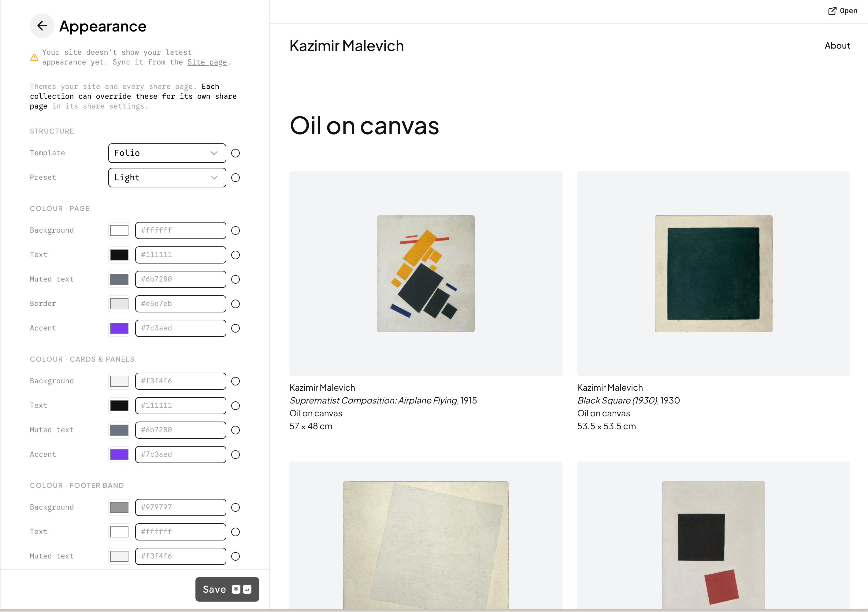Click the Oil on canvas heading
Image resolution: width=868 pixels, height=612 pixels.
tap(364, 125)
